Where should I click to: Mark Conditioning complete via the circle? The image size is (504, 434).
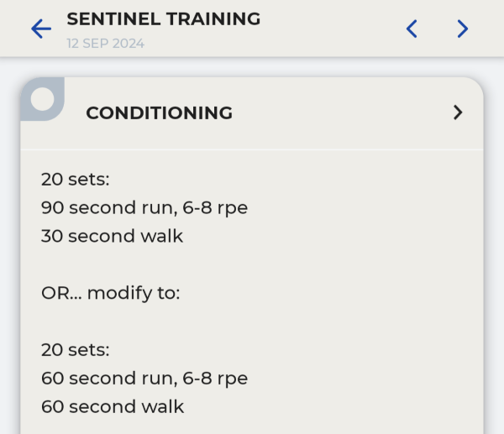coord(43,99)
